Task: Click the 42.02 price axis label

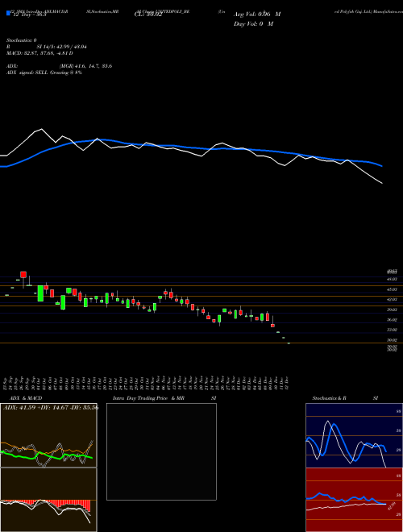Action: click(393, 299)
